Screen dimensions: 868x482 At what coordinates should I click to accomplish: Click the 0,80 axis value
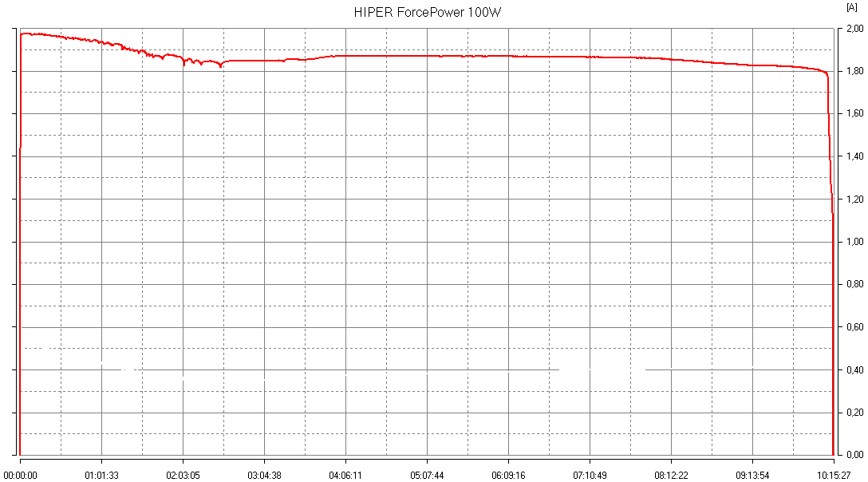point(854,284)
